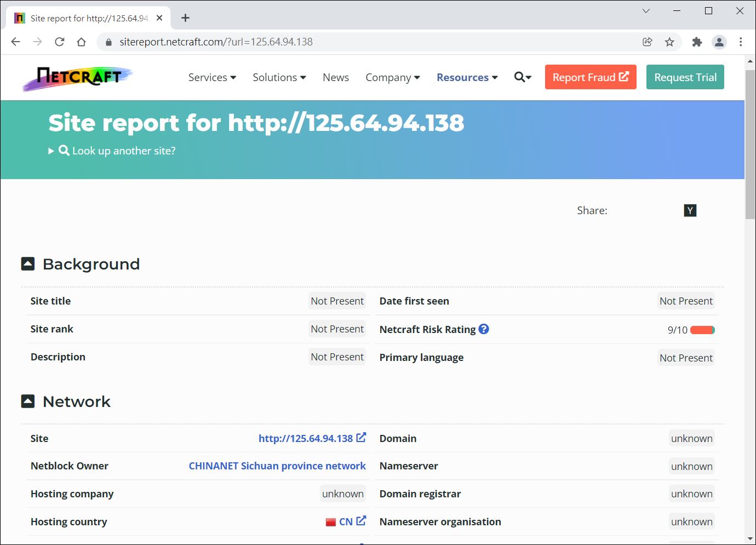Open the external link icon next to the site URL
This screenshot has width=756, height=545.
(x=361, y=438)
